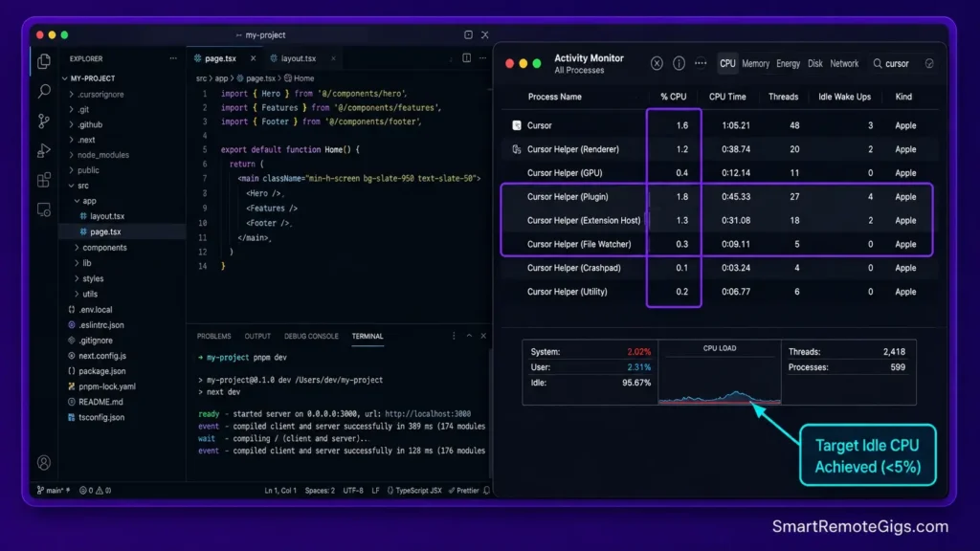Open the Search icon in activity bar

click(44, 91)
